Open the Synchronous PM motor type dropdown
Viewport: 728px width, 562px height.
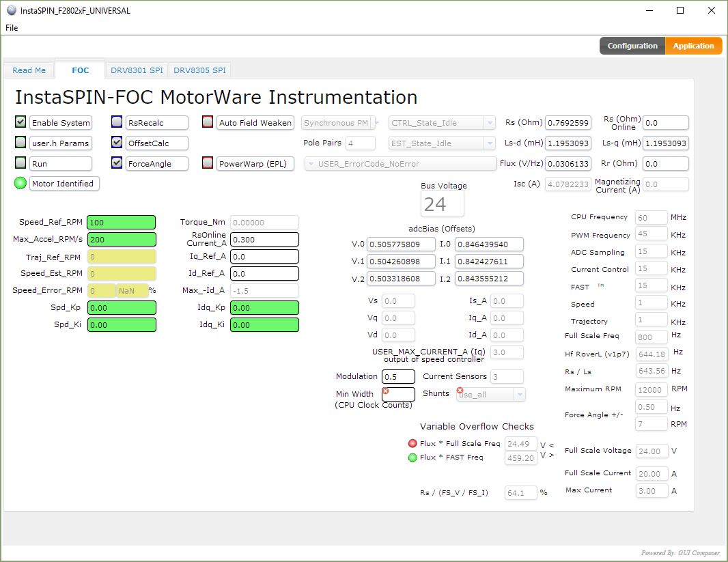pyautogui.click(x=340, y=123)
